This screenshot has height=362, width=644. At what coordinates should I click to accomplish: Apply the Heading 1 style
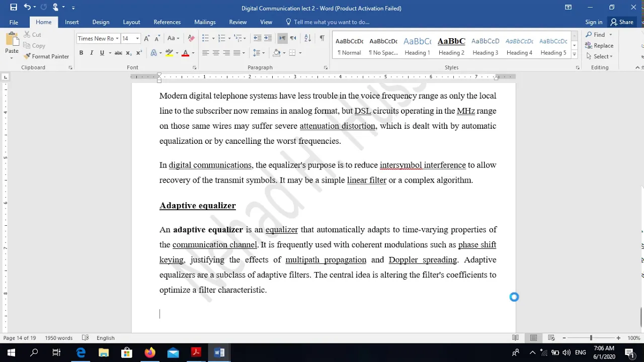(x=417, y=46)
